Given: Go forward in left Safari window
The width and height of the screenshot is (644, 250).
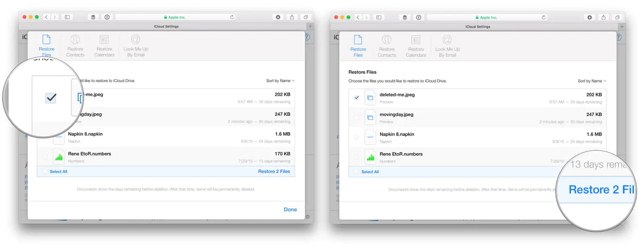Looking at the screenshot, I should click(x=55, y=17).
